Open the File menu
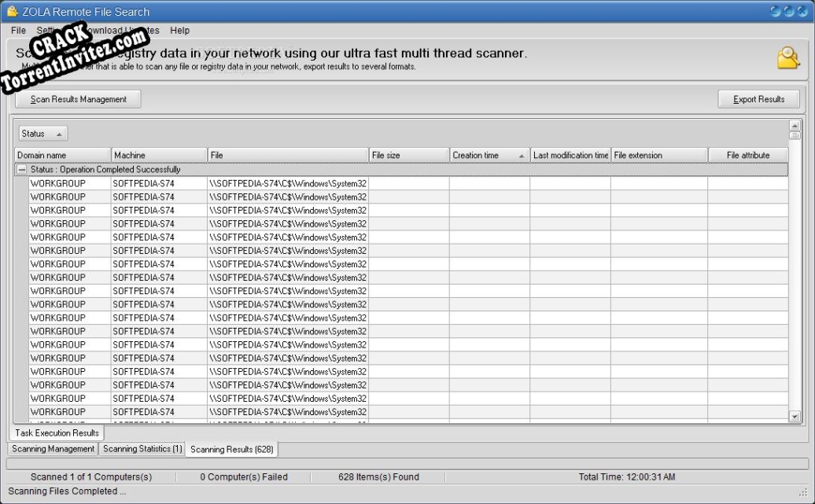Screen dimensions: 815x504 point(17,30)
